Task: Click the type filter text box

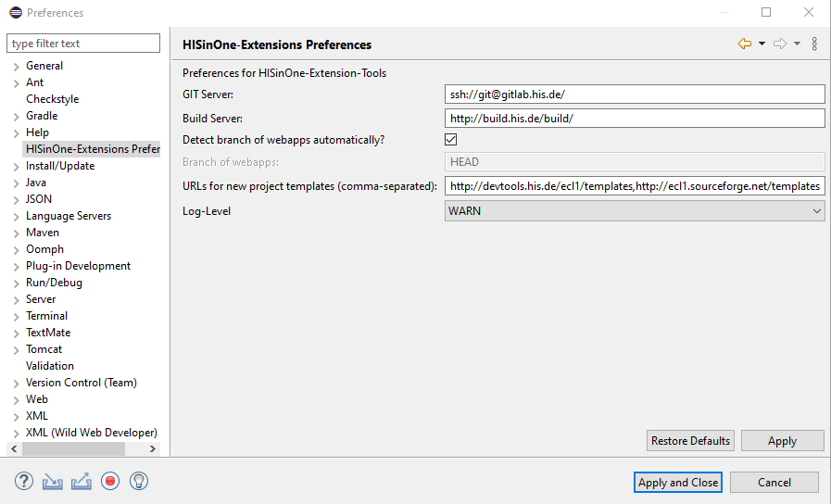Action: point(84,44)
